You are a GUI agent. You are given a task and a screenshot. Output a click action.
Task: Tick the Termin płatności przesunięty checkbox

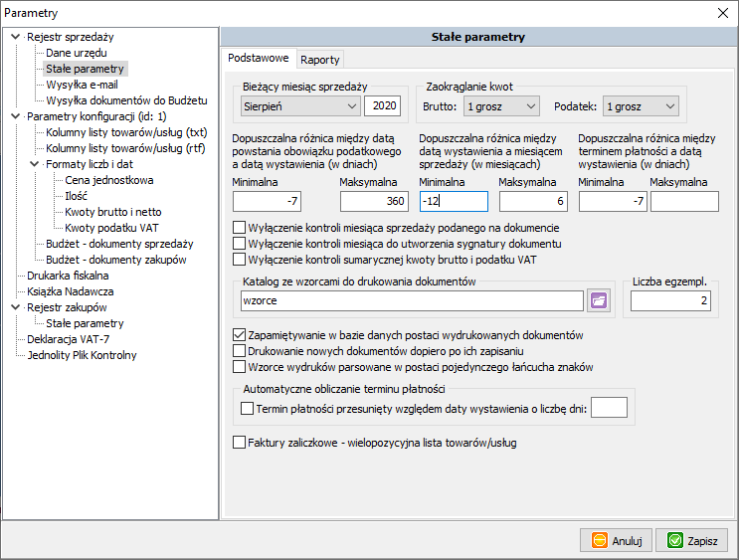[248, 408]
